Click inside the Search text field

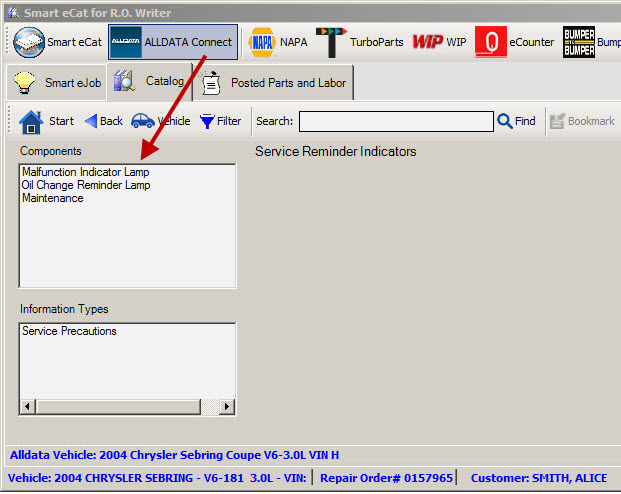[395, 121]
